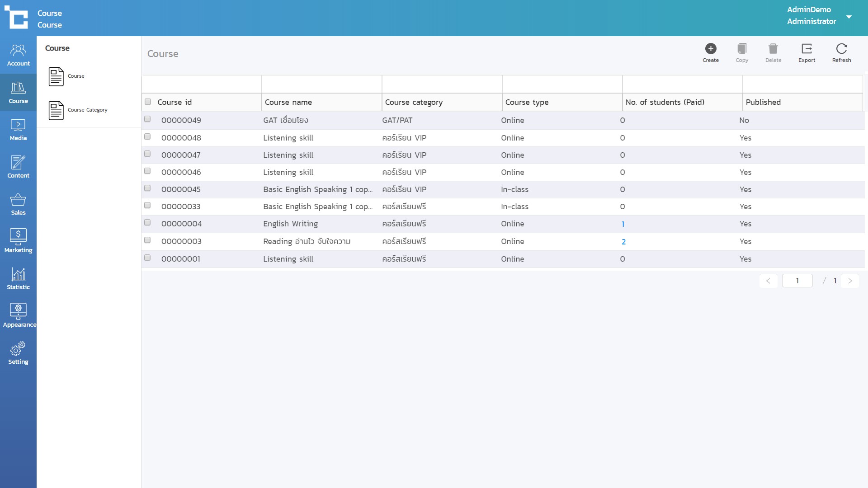Tick the select-all checkbox beside Course id

(x=148, y=102)
